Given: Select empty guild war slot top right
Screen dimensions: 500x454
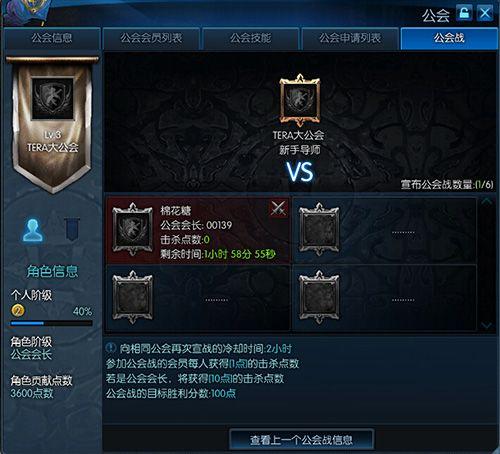Looking at the screenshot, I should click(385, 230).
